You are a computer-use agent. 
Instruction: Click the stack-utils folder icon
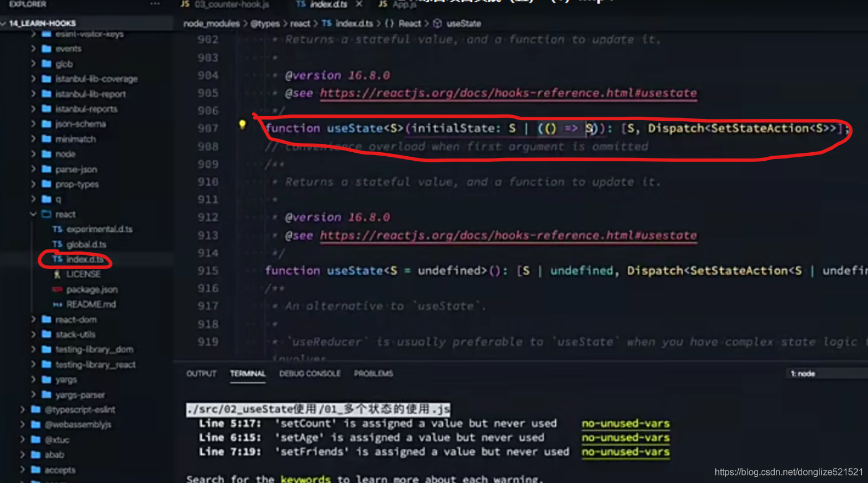pos(46,334)
